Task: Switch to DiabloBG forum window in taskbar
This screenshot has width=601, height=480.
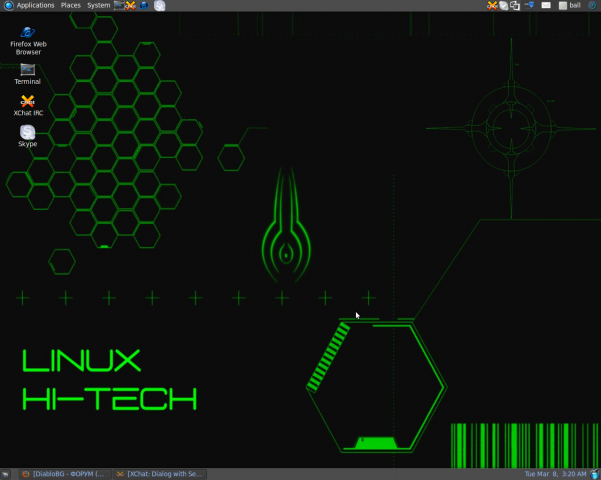Action: pos(63,474)
